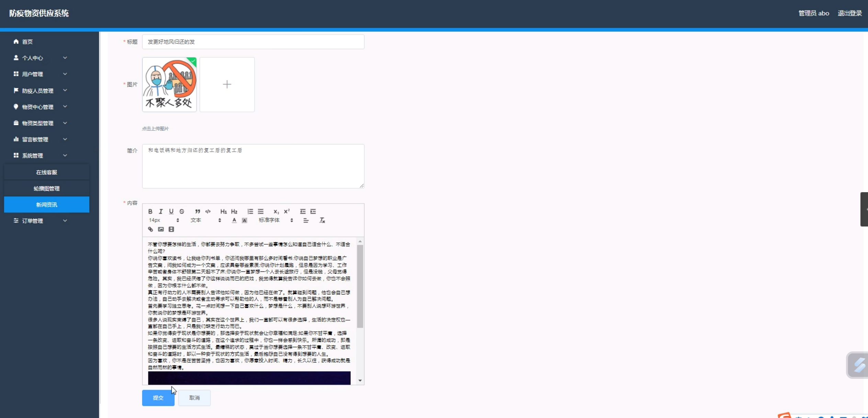Click the blockquote icon
Screen dimensions: 868x418
(198, 211)
